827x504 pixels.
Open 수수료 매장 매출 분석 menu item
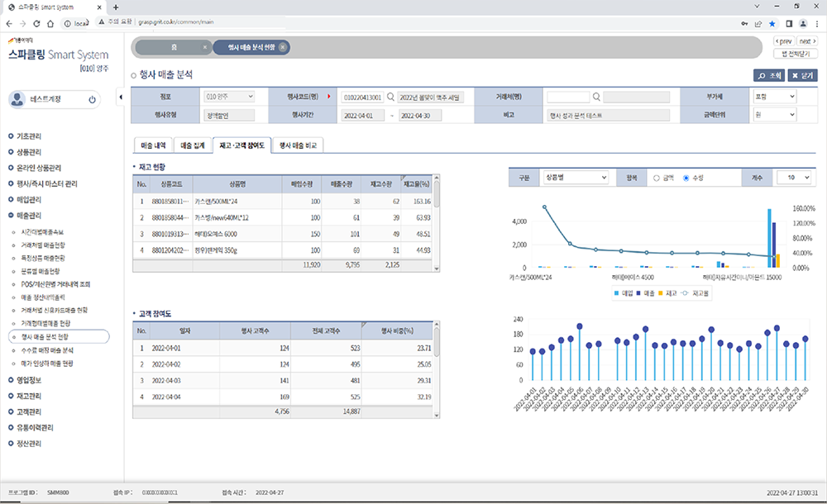47,350
